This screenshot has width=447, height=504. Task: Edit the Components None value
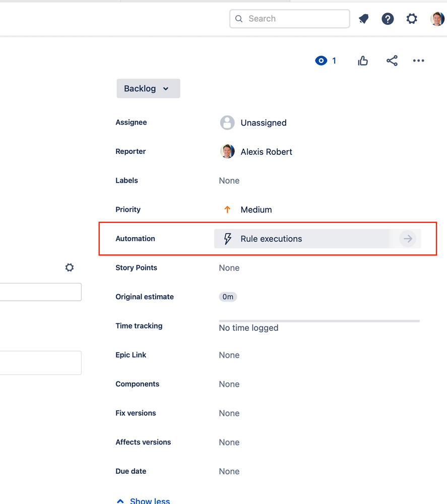coord(229,384)
